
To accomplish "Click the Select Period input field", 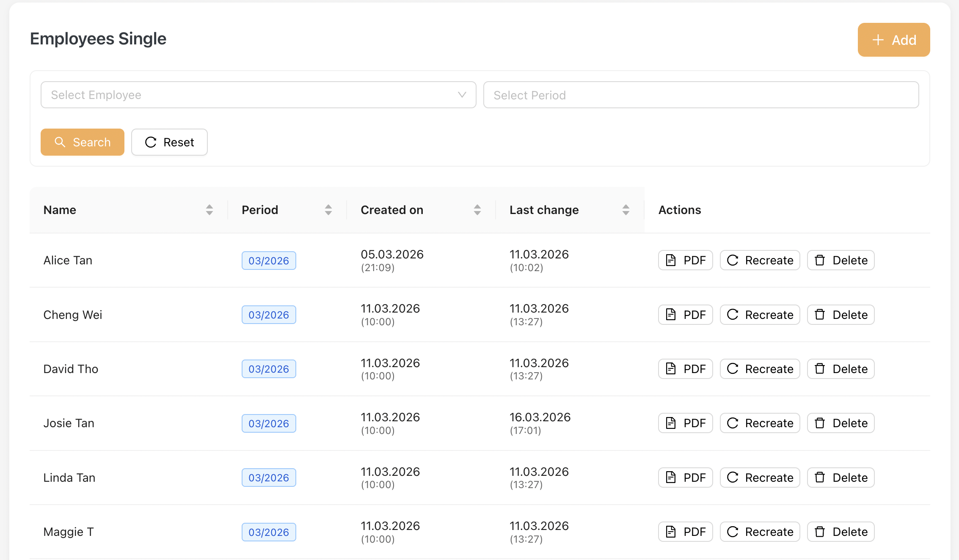I will tap(700, 95).
